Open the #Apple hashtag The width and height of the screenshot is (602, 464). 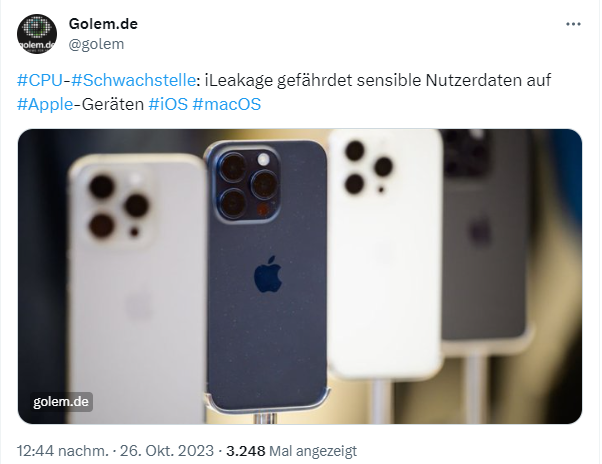(x=45, y=104)
